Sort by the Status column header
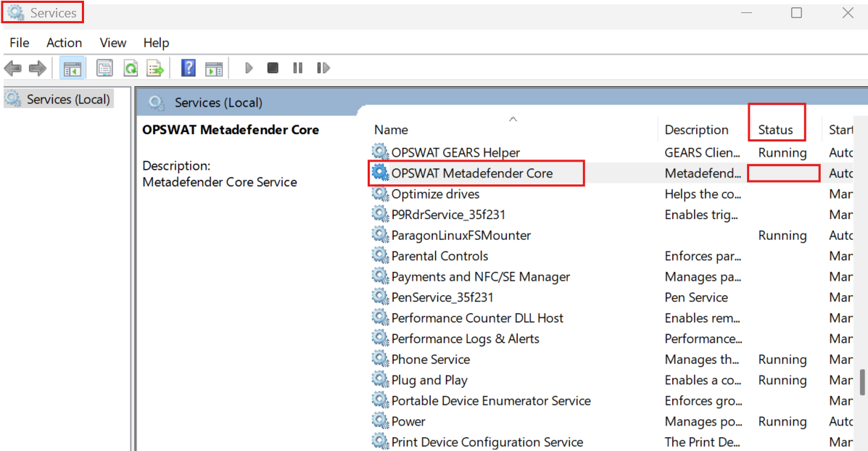The width and height of the screenshot is (868, 451). [776, 130]
